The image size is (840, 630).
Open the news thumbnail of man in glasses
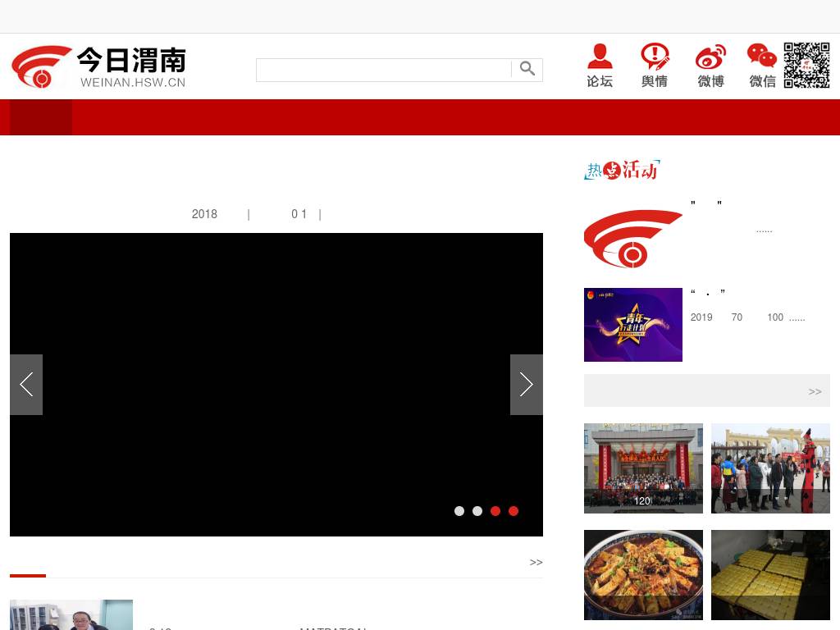(71, 615)
